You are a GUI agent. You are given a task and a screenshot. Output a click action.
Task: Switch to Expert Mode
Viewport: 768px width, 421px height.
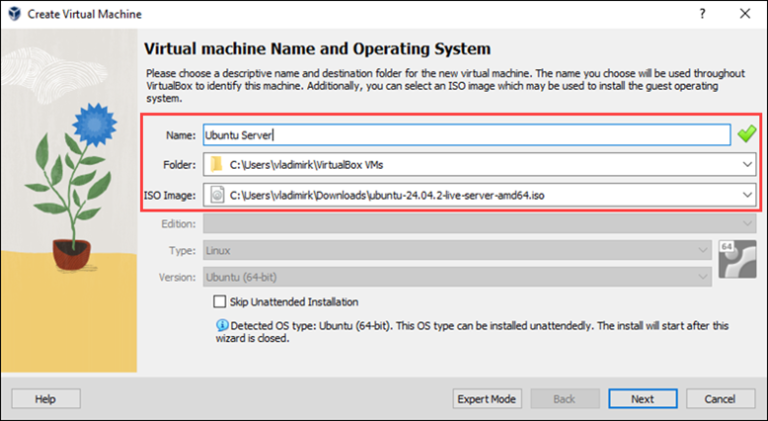coord(487,398)
